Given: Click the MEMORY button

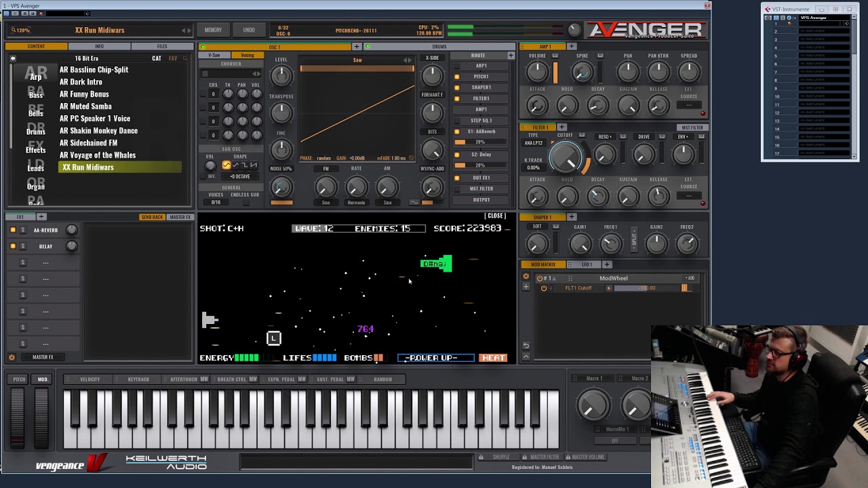Looking at the screenshot, I should (213, 30).
